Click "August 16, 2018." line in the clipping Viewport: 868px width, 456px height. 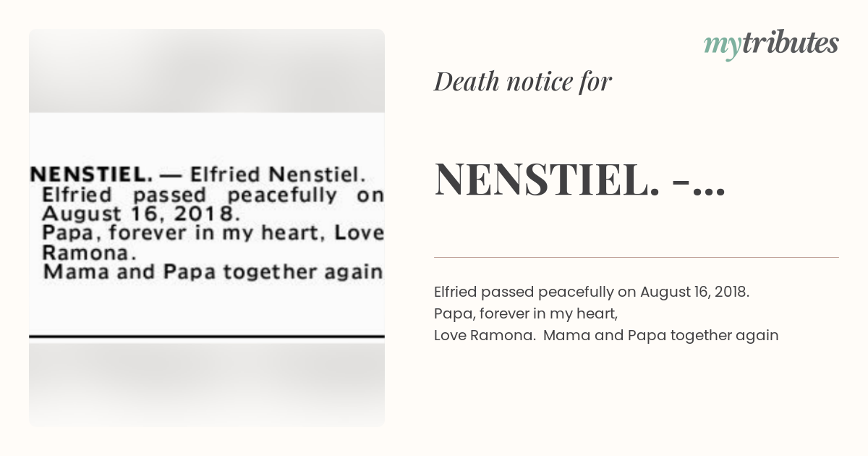click(139, 214)
